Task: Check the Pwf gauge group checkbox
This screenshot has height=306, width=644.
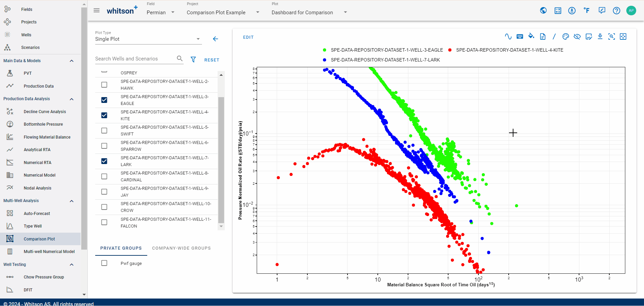Action: pos(104,263)
